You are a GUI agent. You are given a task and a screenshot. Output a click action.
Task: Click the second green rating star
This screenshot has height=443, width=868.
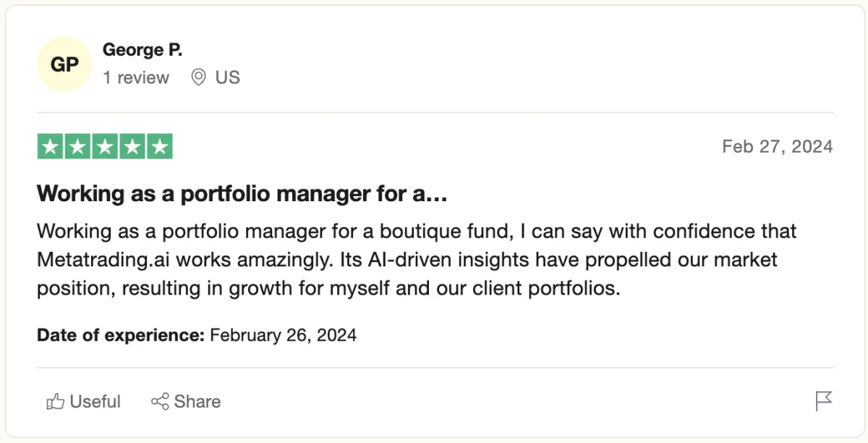(77, 147)
